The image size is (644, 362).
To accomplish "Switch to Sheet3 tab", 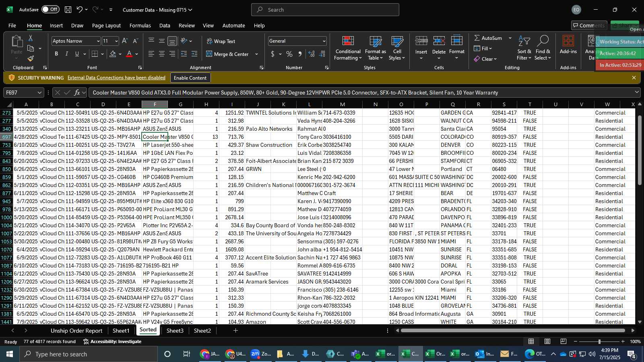I will pos(175,331).
